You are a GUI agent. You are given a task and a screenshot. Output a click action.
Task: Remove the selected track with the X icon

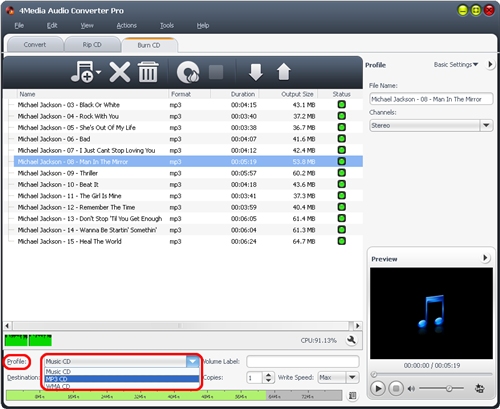(120, 72)
